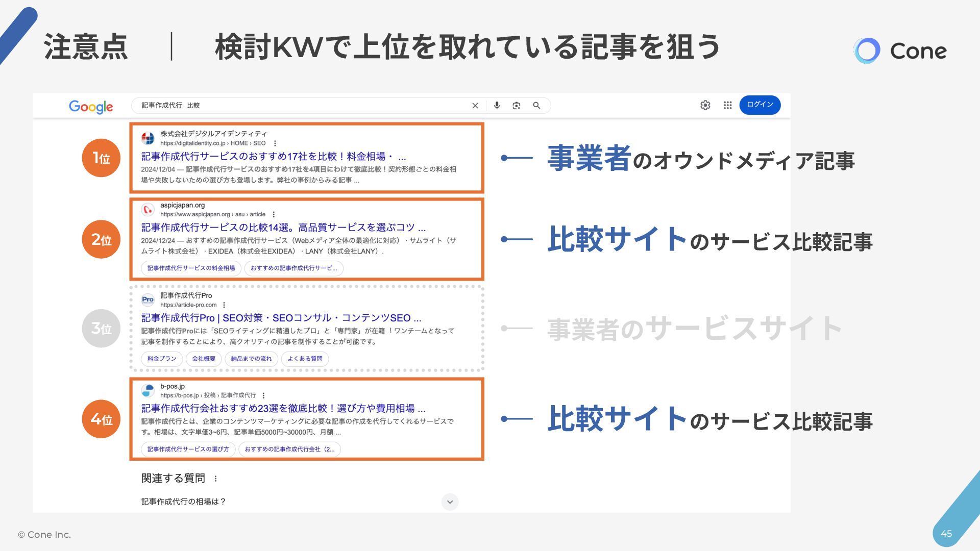Click the 記事作成代行サービスの選び方 chip

coord(188,449)
